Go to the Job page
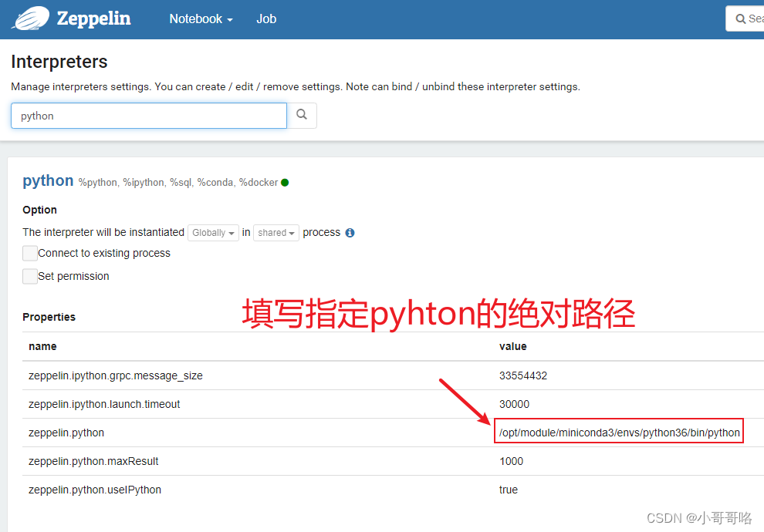This screenshot has height=532, width=764. coord(266,19)
